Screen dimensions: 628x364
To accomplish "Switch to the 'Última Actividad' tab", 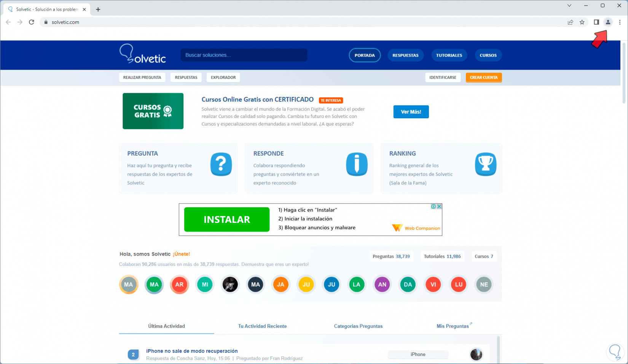I will click(166, 326).
